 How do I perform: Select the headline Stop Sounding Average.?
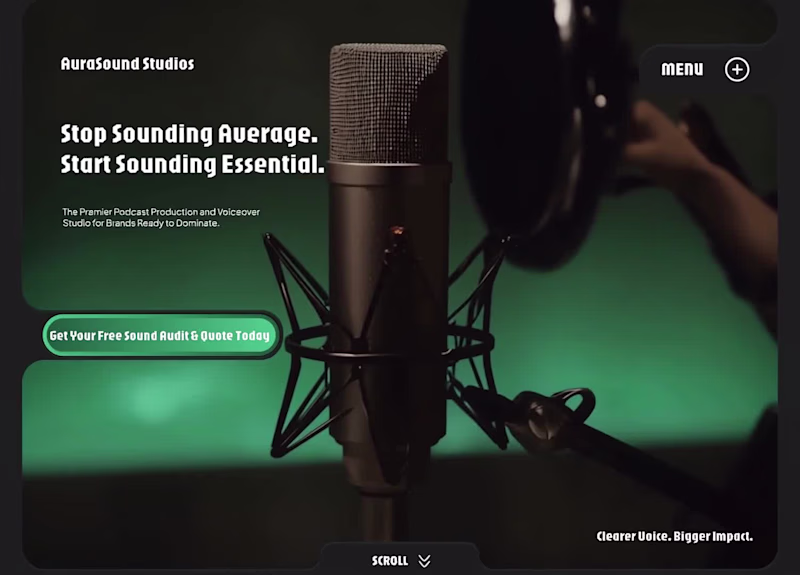tap(189, 134)
